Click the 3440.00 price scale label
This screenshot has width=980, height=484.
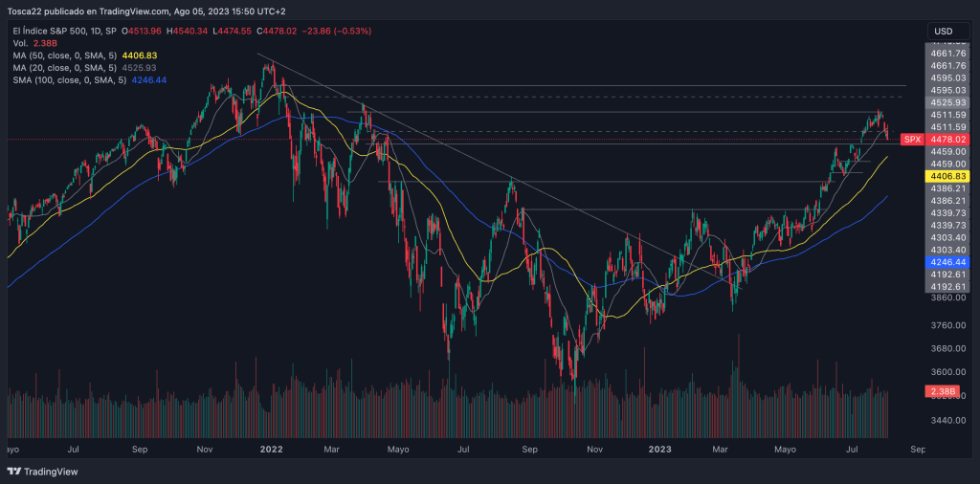pos(947,420)
